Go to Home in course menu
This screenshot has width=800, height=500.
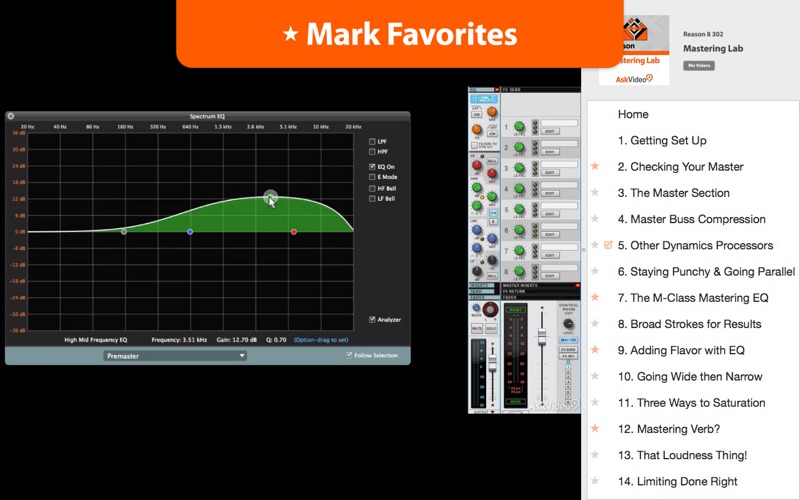click(x=633, y=114)
